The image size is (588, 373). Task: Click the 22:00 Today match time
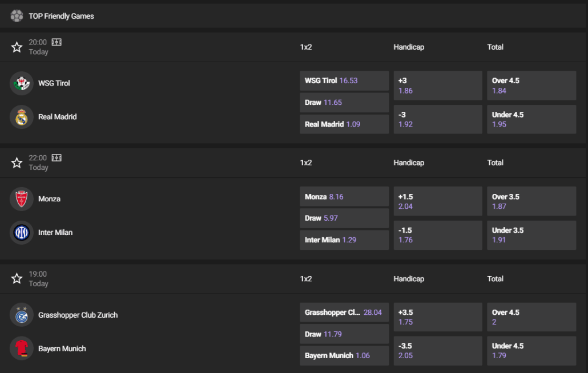pos(38,163)
